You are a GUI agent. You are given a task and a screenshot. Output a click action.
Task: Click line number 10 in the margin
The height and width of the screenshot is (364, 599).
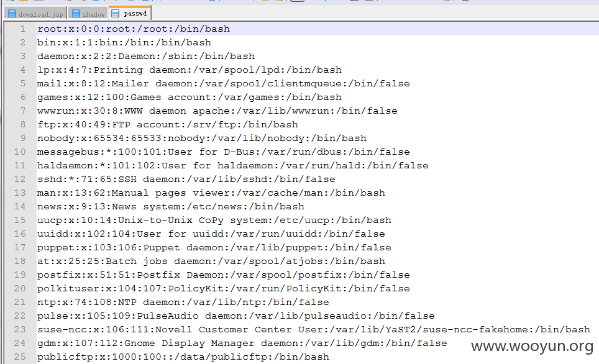20,152
